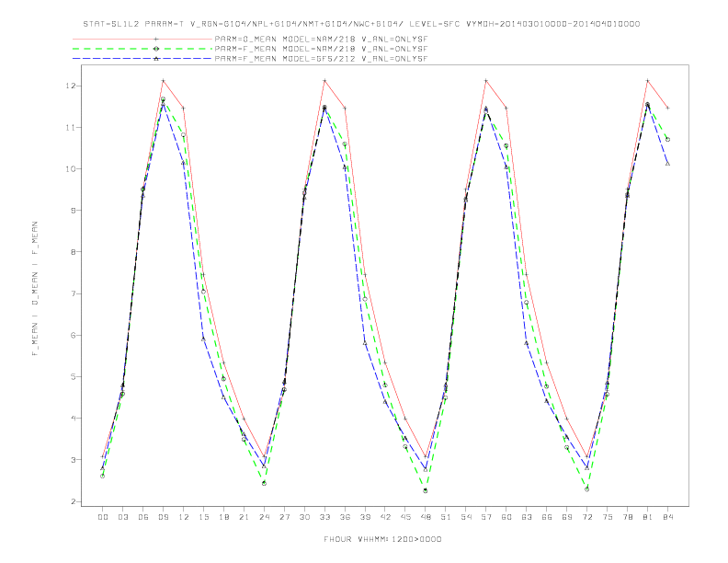Click red O_MEAN plus point at hour 84
The height and width of the screenshot is (563, 728).
[667, 108]
